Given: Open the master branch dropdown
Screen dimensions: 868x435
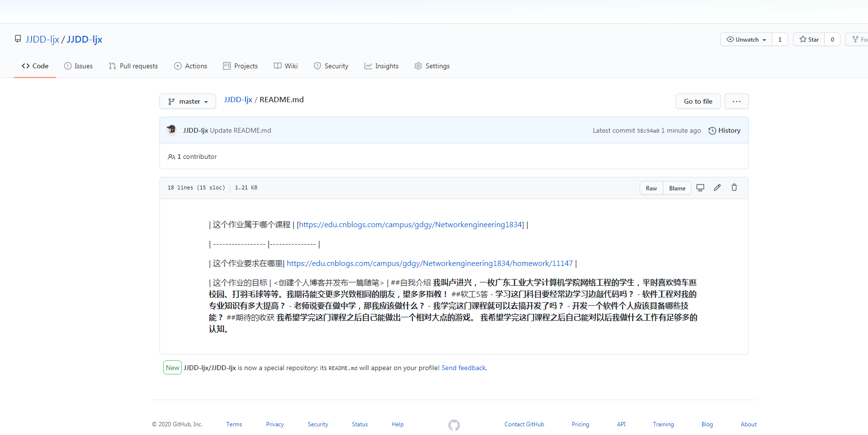Looking at the screenshot, I should [x=188, y=101].
